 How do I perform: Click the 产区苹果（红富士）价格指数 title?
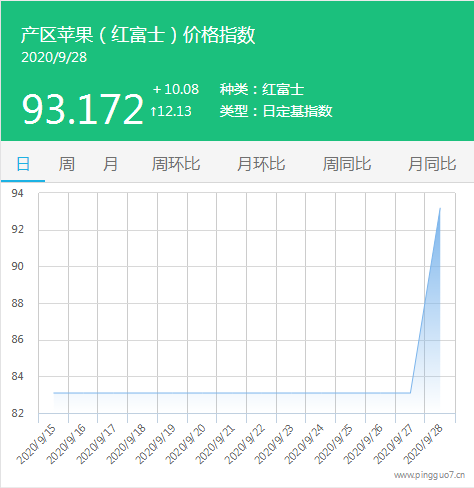(x=138, y=35)
